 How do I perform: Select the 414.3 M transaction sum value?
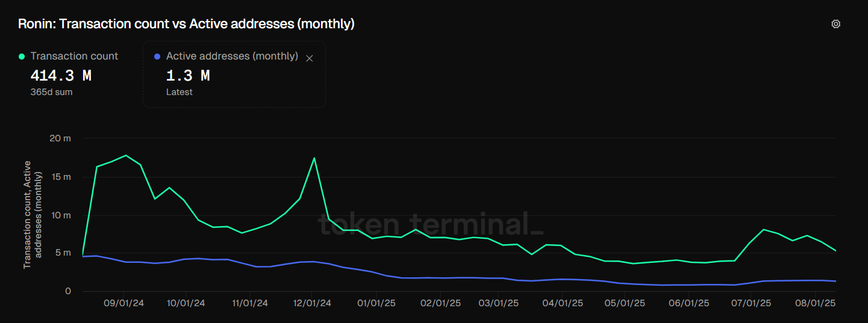tap(61, 76)
